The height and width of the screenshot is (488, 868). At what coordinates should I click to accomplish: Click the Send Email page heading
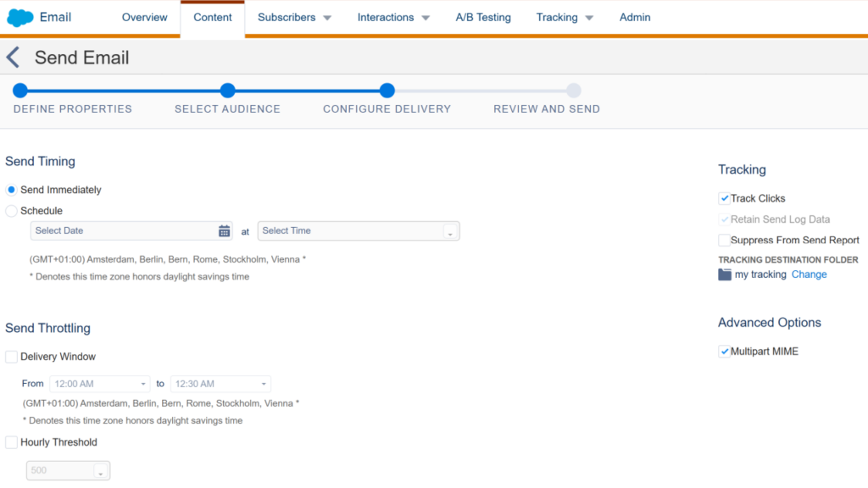click(82, 58)
